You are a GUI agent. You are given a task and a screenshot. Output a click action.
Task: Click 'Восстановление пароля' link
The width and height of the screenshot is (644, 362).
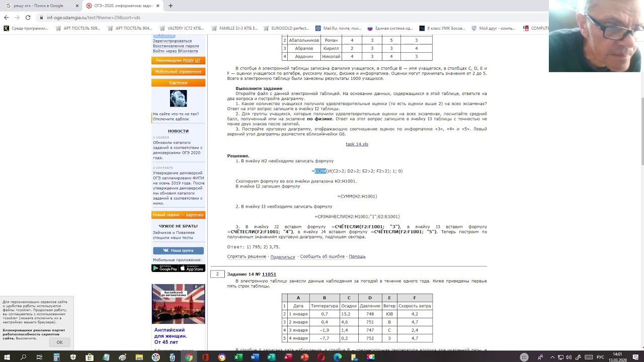176,46
